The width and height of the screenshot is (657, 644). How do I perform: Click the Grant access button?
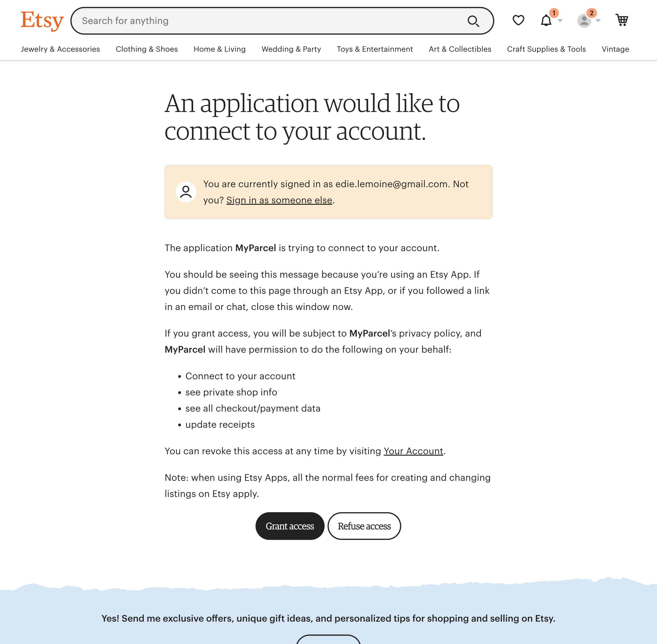click(289, 525)
